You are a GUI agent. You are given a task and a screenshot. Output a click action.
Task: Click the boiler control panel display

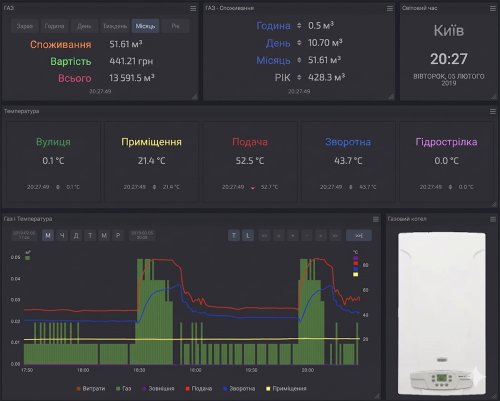[x=442, y=378]
